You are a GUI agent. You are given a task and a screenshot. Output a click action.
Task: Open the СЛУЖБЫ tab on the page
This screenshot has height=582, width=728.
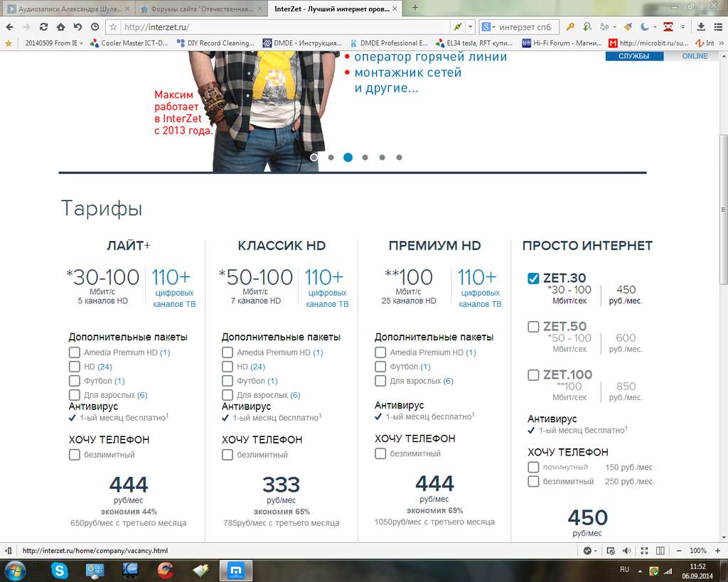pos(633,56)
